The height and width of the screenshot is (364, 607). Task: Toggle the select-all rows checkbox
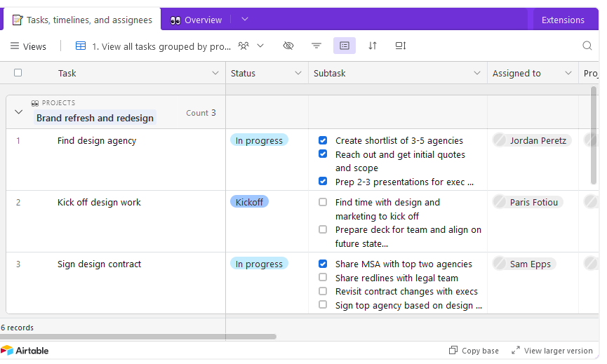18,73
